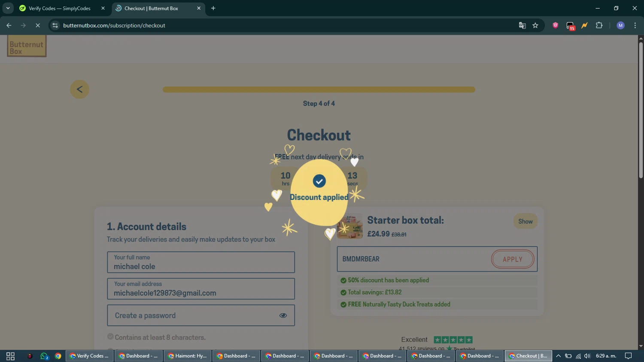Open Chrome three-dot menu
Image resolution: width=644 pixels, height=362 pixels.
click(635, 25)
